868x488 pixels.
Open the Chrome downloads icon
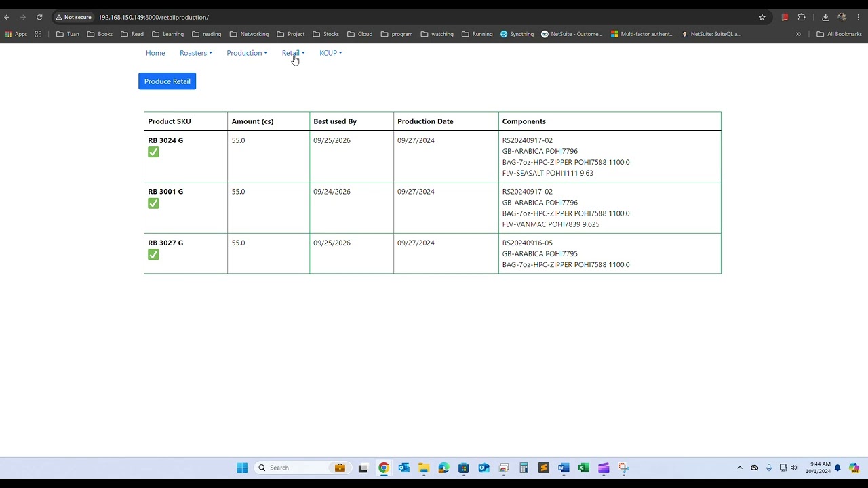[x=825, y=17]
